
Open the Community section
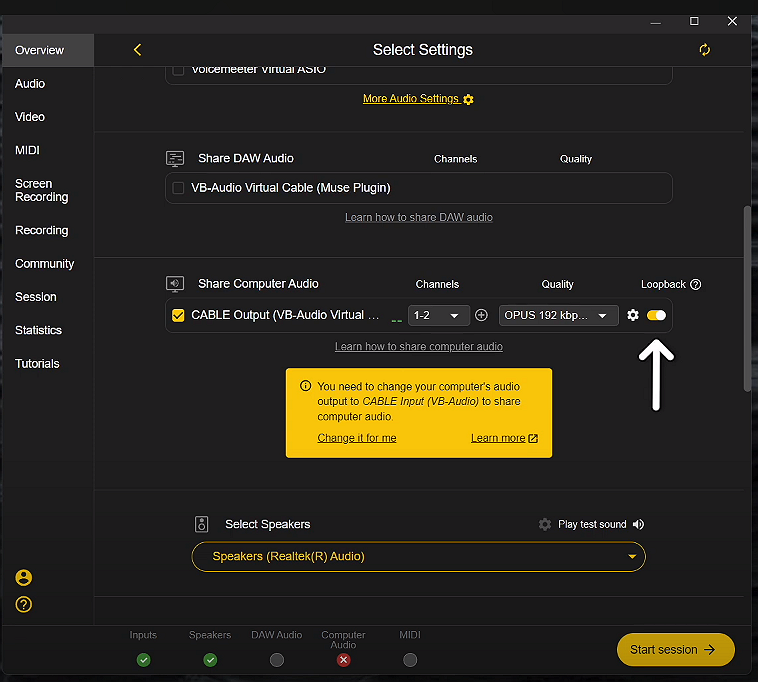pos(44,264)
